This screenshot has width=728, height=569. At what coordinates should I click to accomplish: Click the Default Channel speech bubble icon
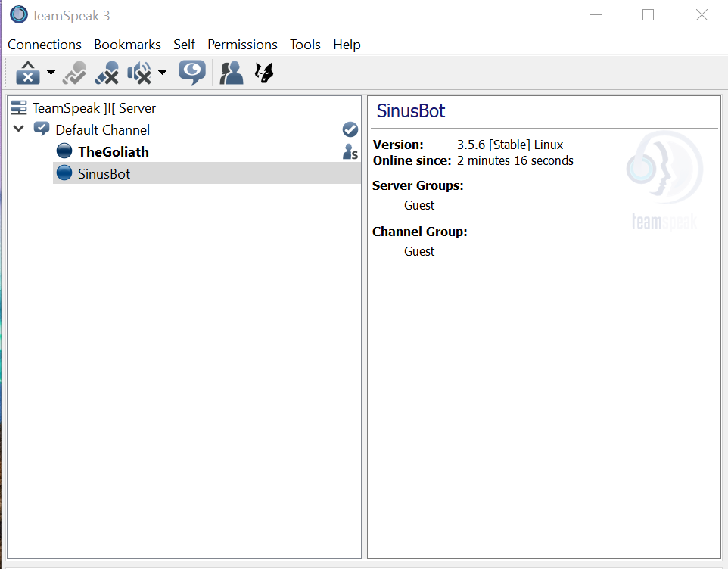tap(42, 129)
